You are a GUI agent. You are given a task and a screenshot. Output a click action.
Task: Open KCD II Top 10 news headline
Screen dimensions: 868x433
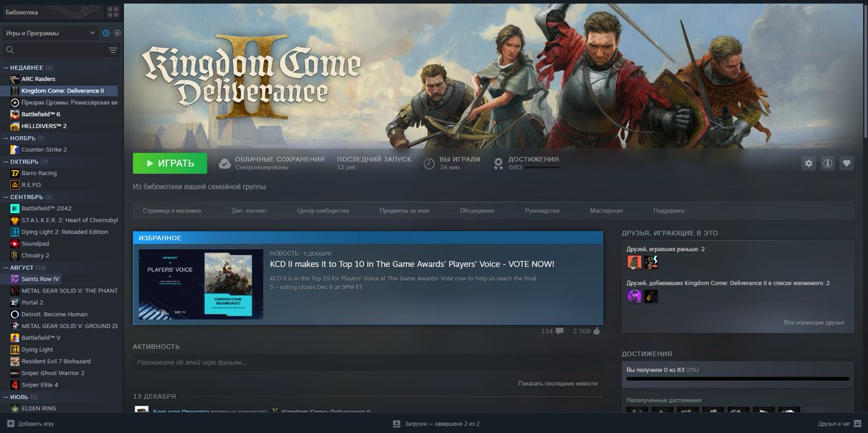coord(412,264)
